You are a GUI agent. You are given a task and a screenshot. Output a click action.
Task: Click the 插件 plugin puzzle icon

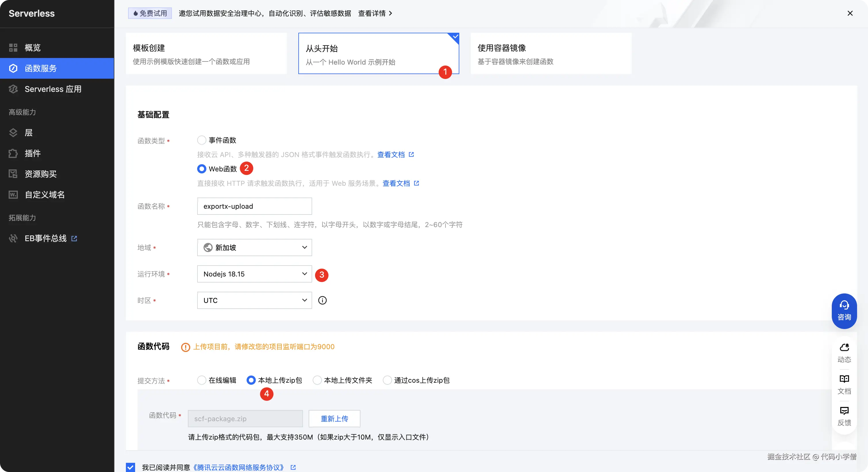pyautogui.click(x=13, y=154)
